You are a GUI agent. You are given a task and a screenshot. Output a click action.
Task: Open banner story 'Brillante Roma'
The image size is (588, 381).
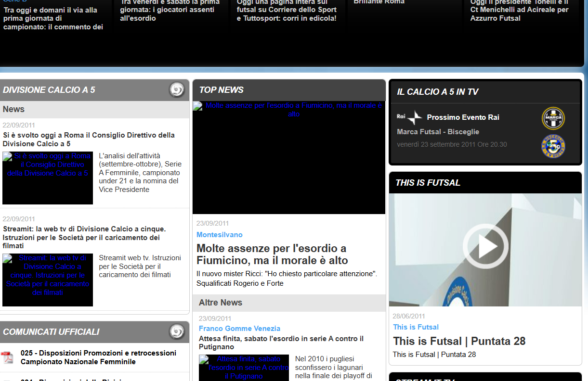tap(379, 2)
